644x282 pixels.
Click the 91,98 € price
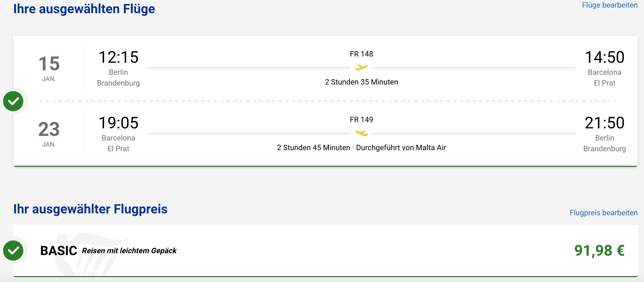(x=599, y=251)
